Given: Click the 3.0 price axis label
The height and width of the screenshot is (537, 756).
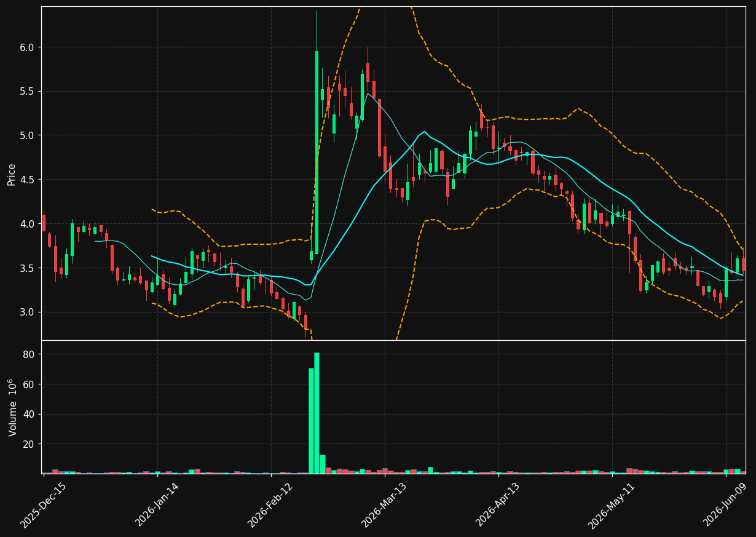Looking at the screenshot, I should click(28, 312).
